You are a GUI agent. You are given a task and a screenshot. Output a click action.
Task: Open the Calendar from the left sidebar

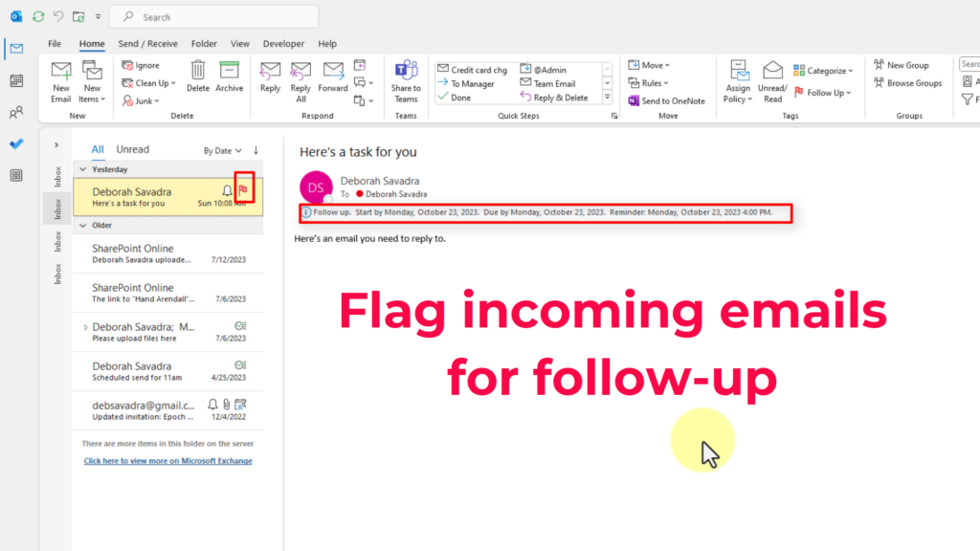click(15, 80)
